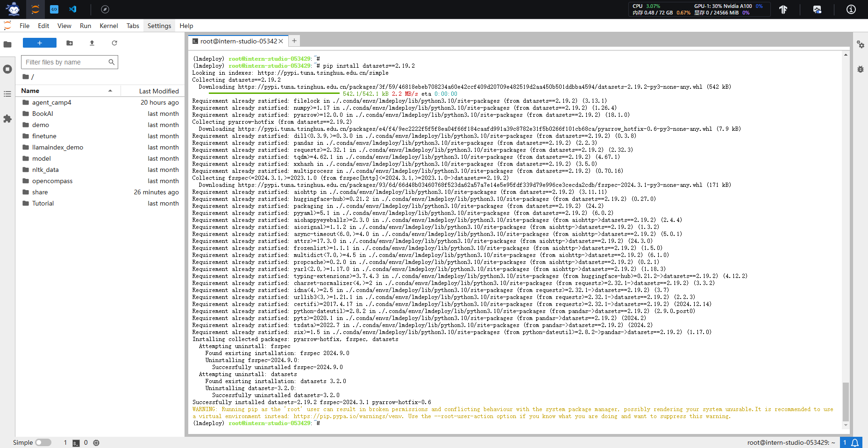
Task: Refresh the file browser list
Action: point(114,43)
